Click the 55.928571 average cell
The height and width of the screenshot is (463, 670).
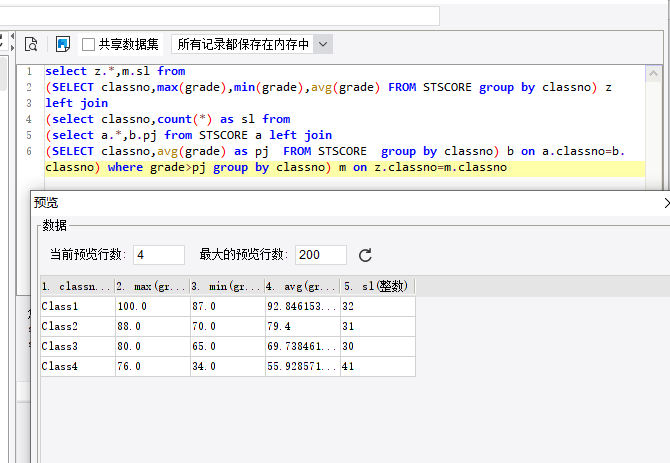(303, 366)
